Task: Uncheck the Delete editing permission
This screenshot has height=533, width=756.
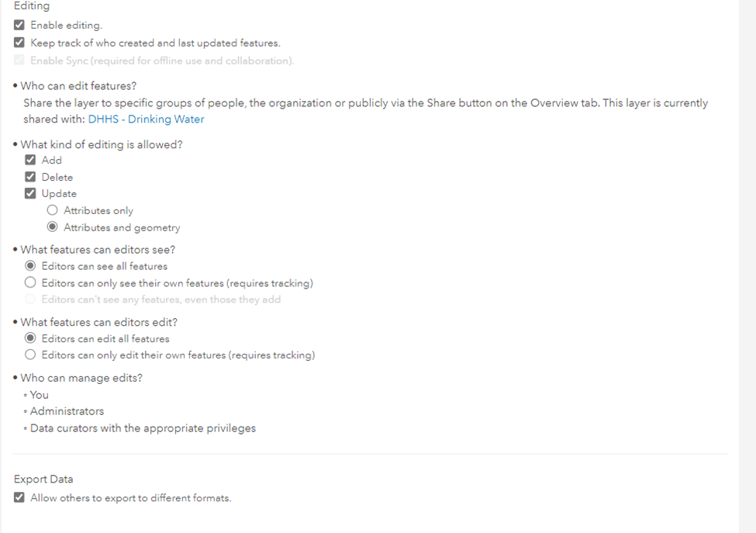Action: coord(30,176)
